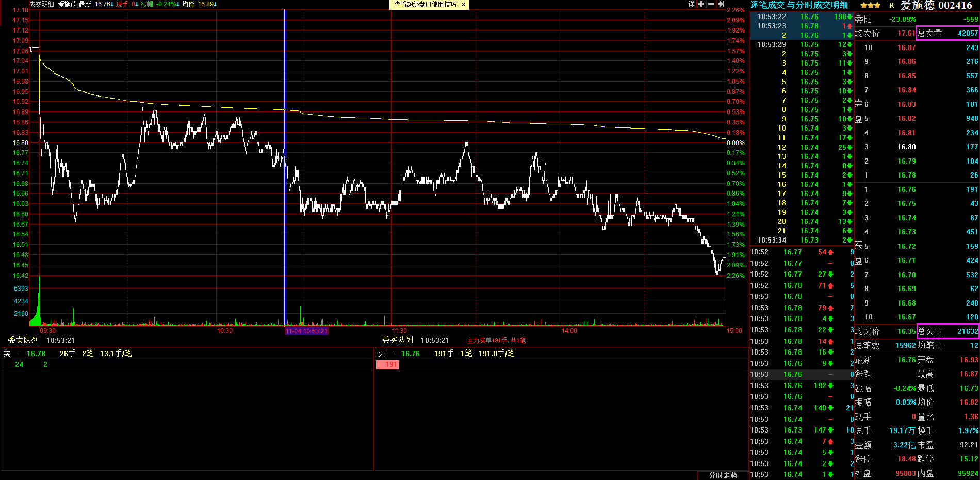Click the 委比 -23.09% value
The height and width of the screenshot is (480, 980).
coord(903,19)
